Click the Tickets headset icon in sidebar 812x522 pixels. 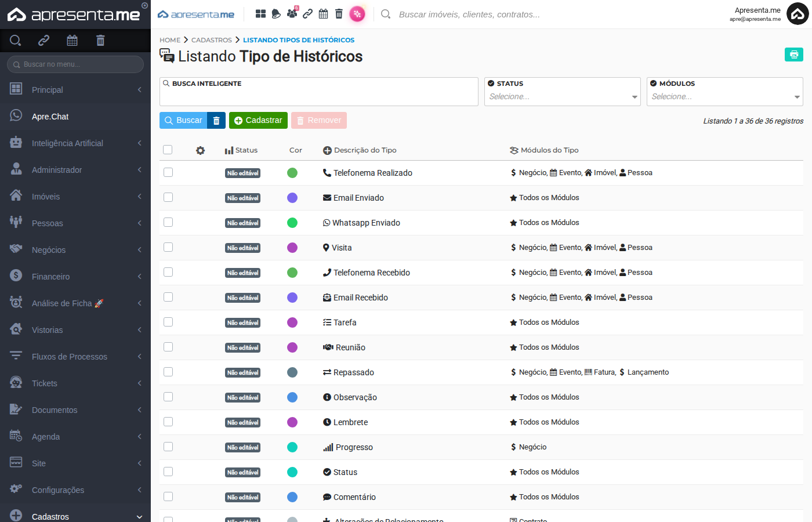[16, 382]
